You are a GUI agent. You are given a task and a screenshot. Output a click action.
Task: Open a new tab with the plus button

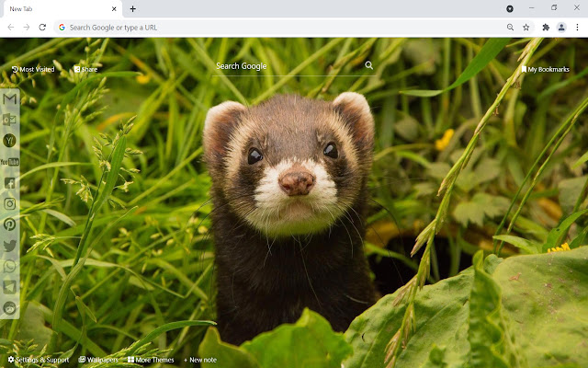point(132,8)
